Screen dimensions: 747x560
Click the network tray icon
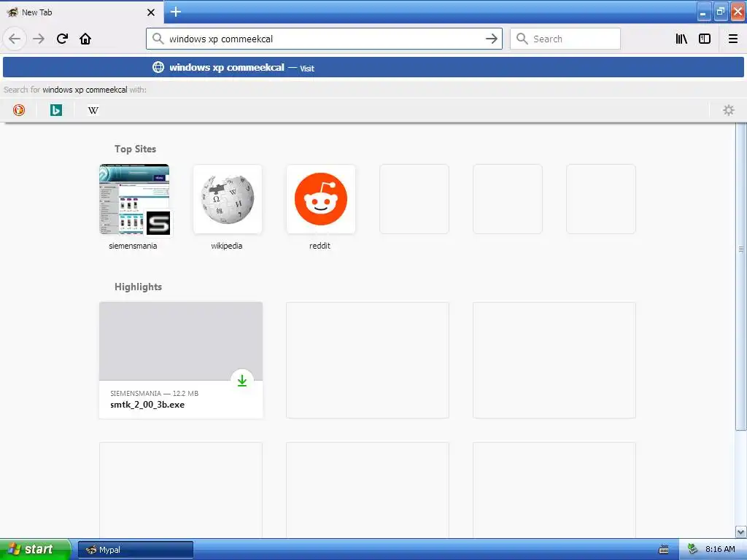point(692,549)
